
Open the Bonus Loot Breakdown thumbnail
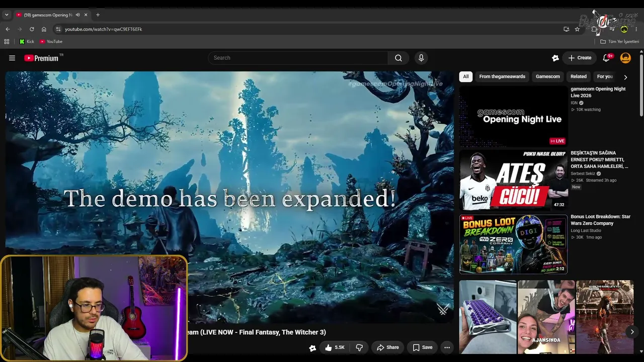[x=513, y=244]
